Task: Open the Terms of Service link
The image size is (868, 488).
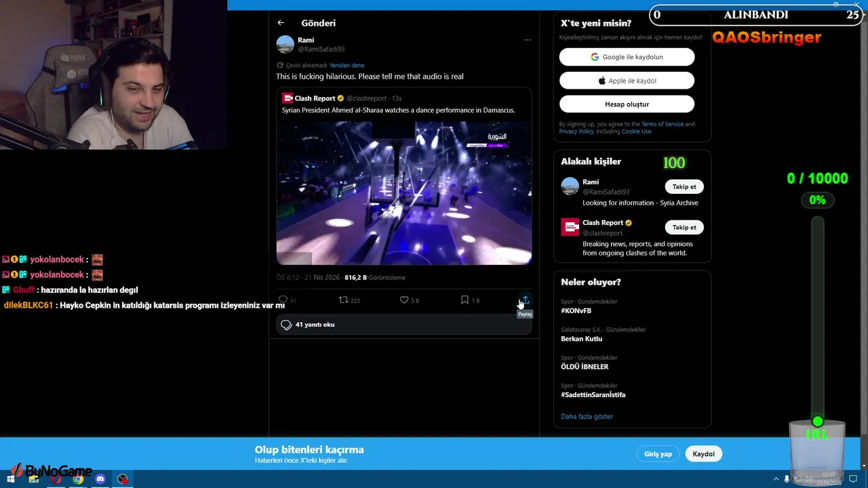Action: click(663, 124)
